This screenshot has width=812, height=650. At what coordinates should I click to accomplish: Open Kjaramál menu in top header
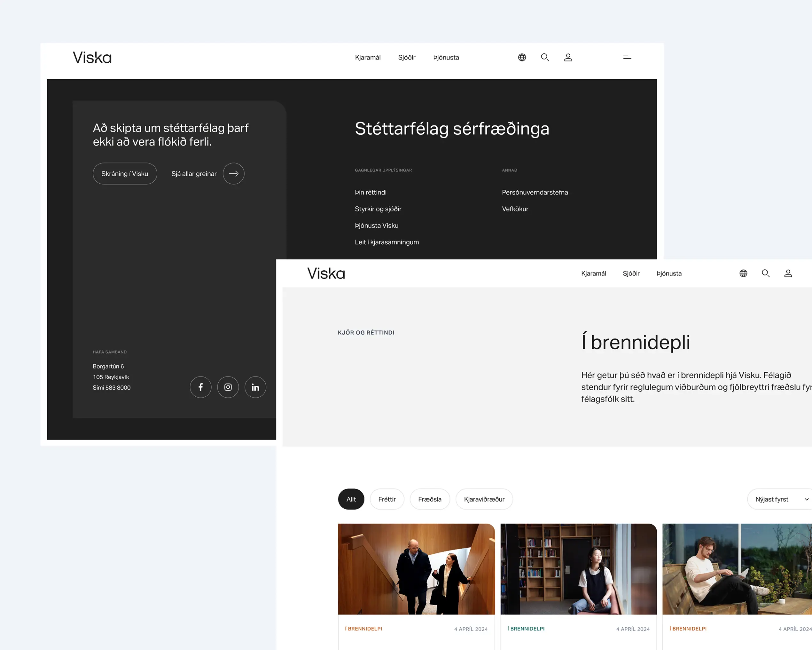tap(368, 57)
